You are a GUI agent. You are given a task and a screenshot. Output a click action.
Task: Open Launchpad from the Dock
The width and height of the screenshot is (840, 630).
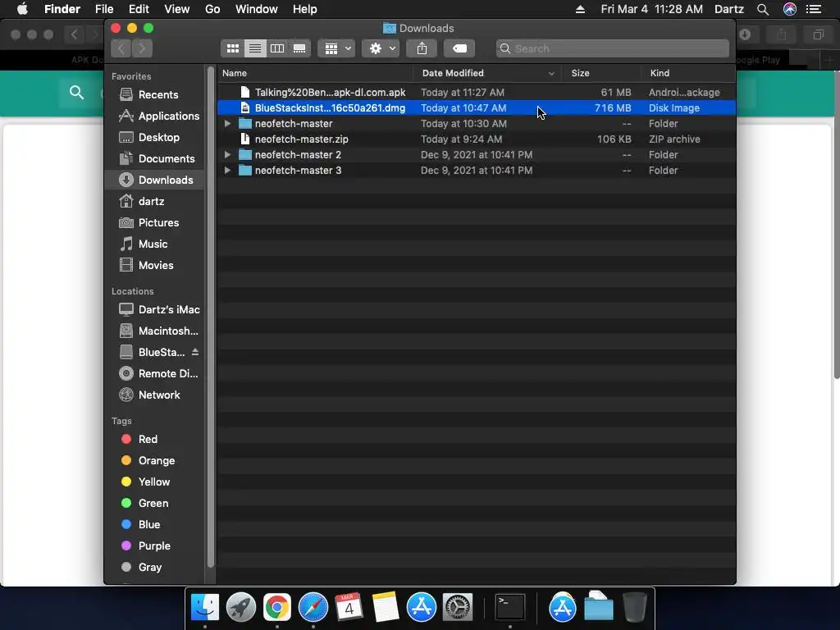(241, 608)
